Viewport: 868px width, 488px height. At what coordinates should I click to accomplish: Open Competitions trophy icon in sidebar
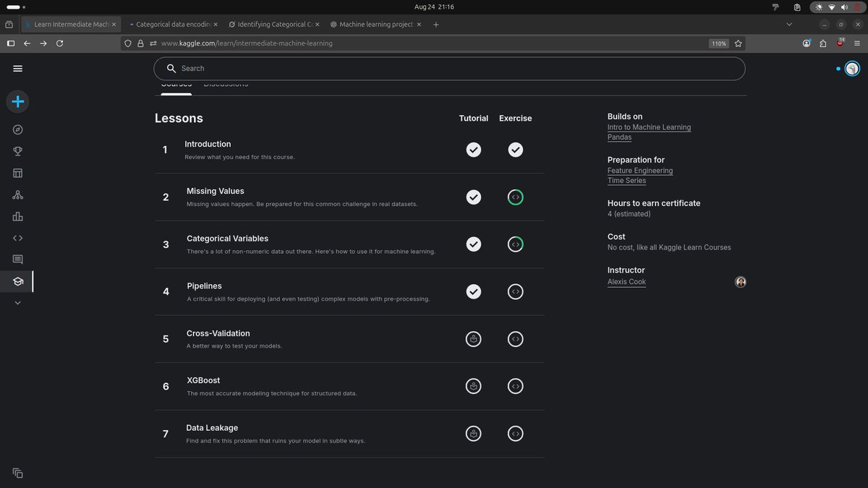click(18, 151)
